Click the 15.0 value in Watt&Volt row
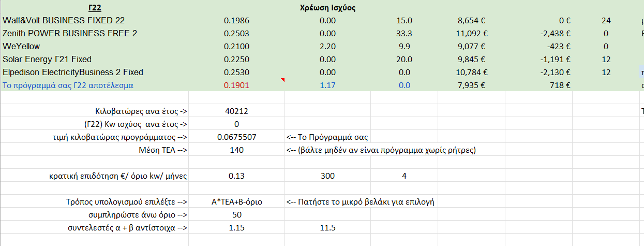The width and height of the screenshot is (644, 246). tap(404, 21)
